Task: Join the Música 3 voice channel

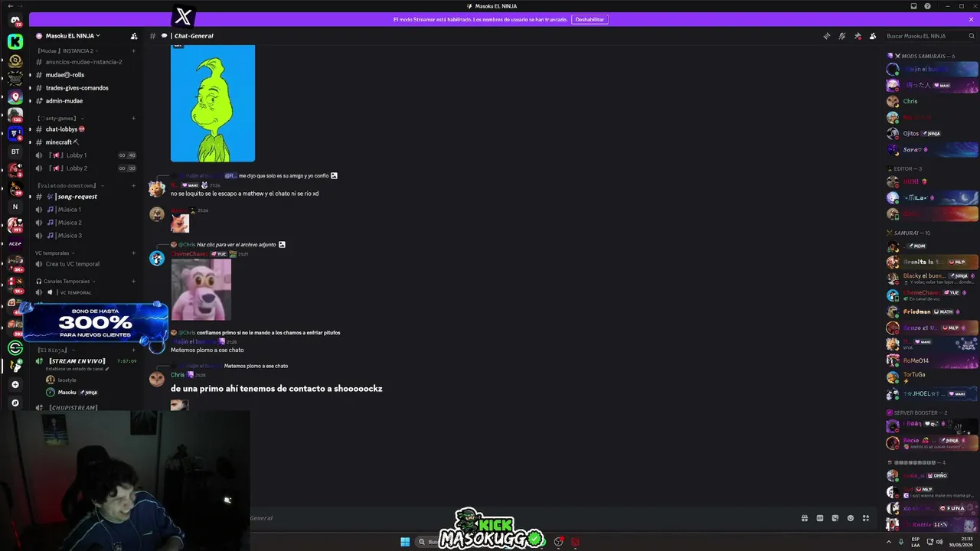Action: point(83,236)
